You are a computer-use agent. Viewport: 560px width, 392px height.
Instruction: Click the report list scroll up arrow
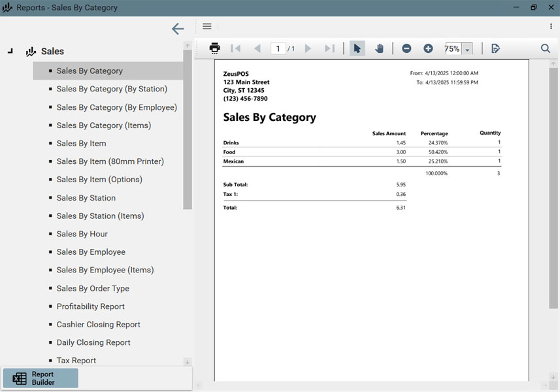pos(188,46)
